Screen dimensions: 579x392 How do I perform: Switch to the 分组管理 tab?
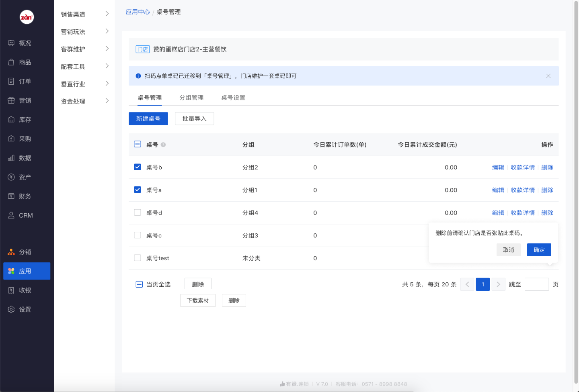coord(191,98)
